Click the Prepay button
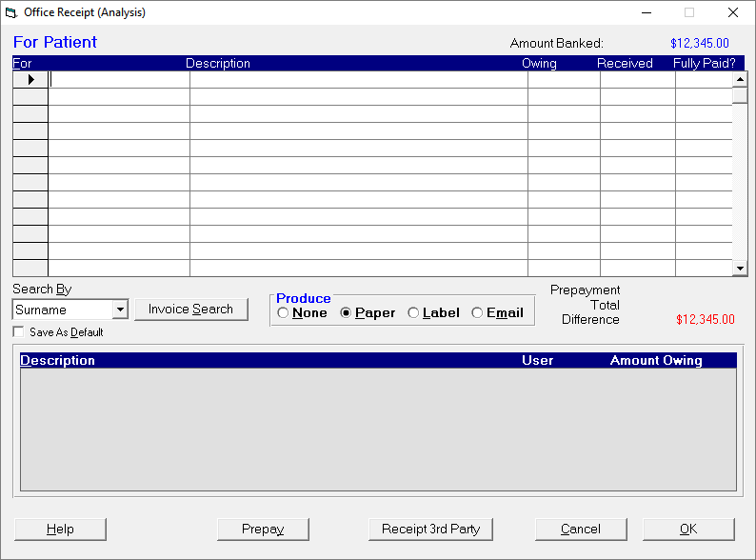 (x=263, y=530)
